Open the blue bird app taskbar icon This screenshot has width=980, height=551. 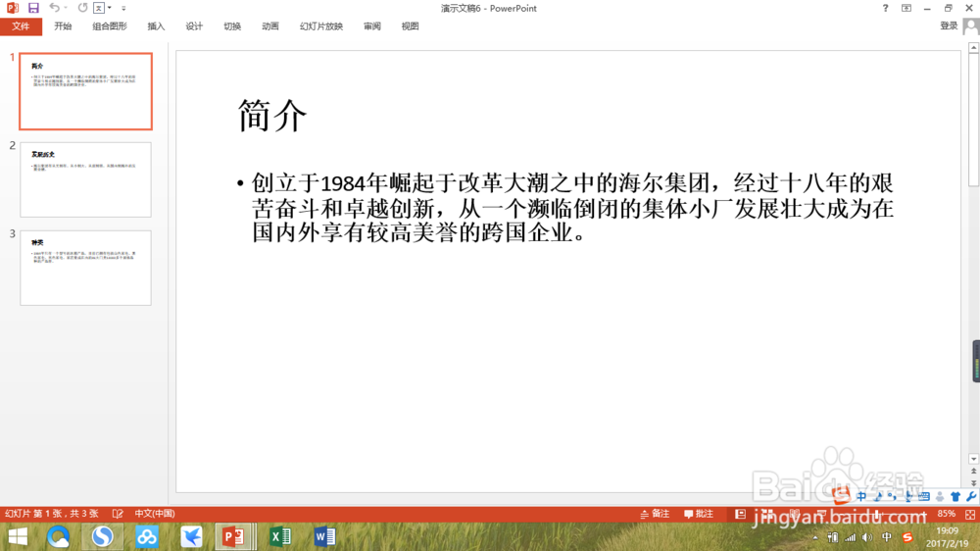point(191,536)
